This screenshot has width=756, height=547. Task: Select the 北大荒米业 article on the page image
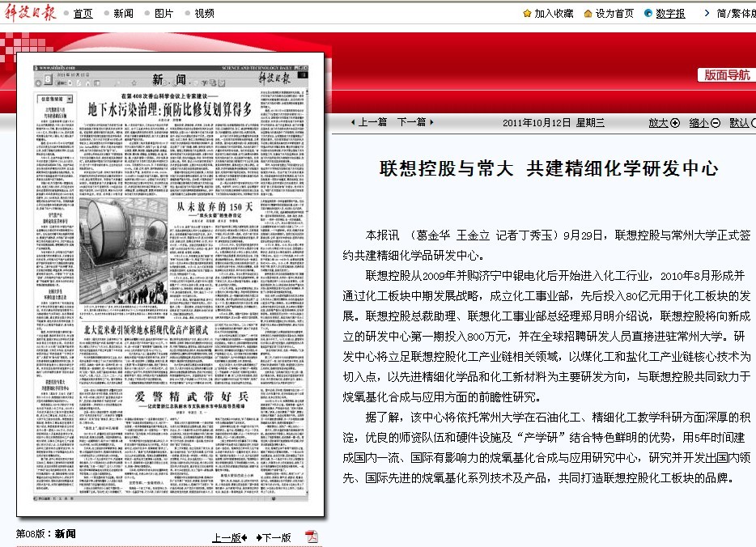(x=146, y=329)
